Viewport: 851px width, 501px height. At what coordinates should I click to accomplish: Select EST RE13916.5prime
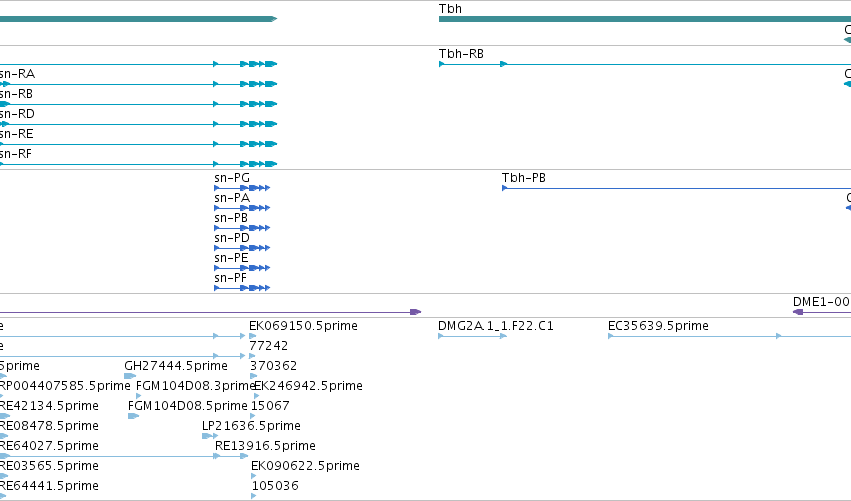pyautogui.click(x=265, y=446)
